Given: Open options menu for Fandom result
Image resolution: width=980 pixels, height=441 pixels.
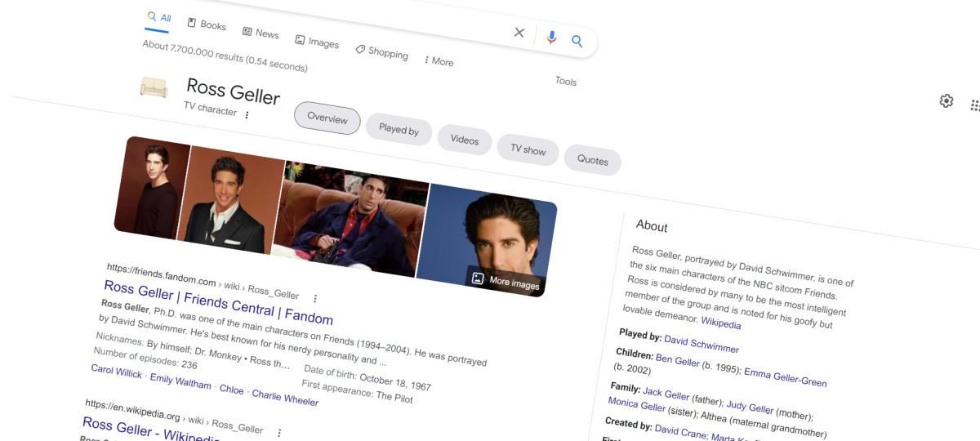Looking at the screenshot, I should (x=315, y=298).
